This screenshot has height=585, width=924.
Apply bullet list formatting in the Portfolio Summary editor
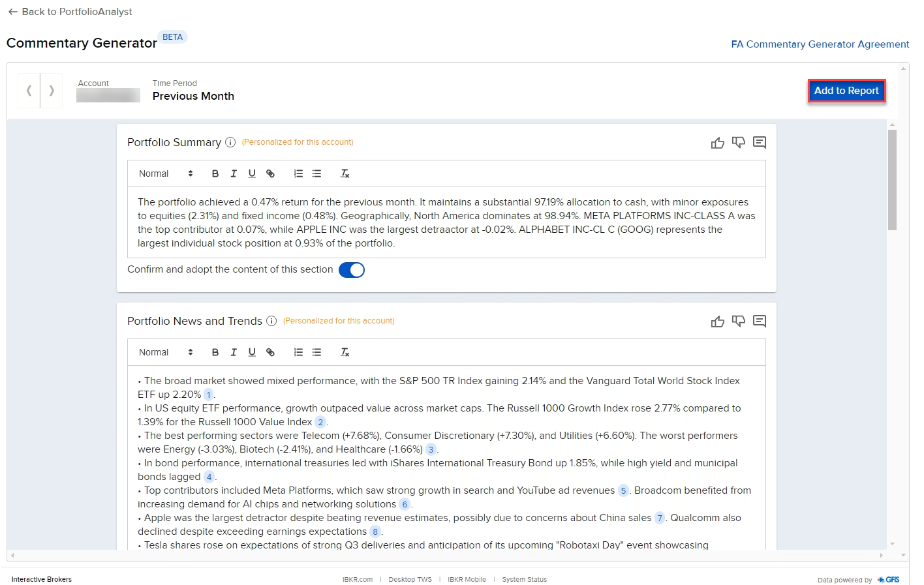[316, 173]
